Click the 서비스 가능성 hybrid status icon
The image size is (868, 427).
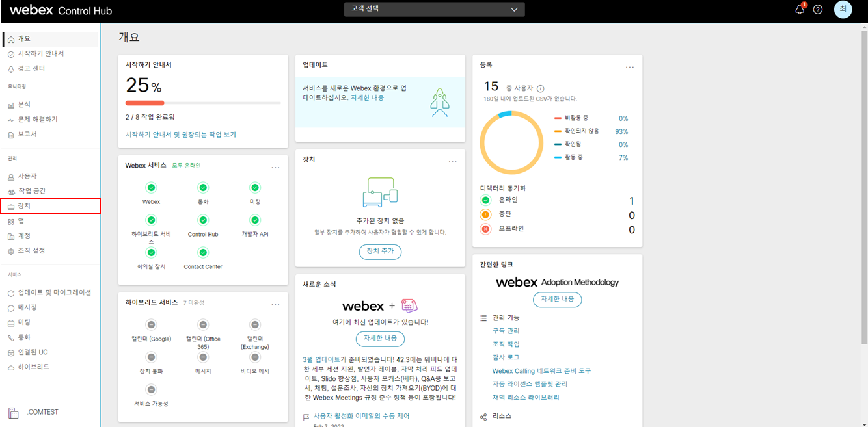pos(151,389)
